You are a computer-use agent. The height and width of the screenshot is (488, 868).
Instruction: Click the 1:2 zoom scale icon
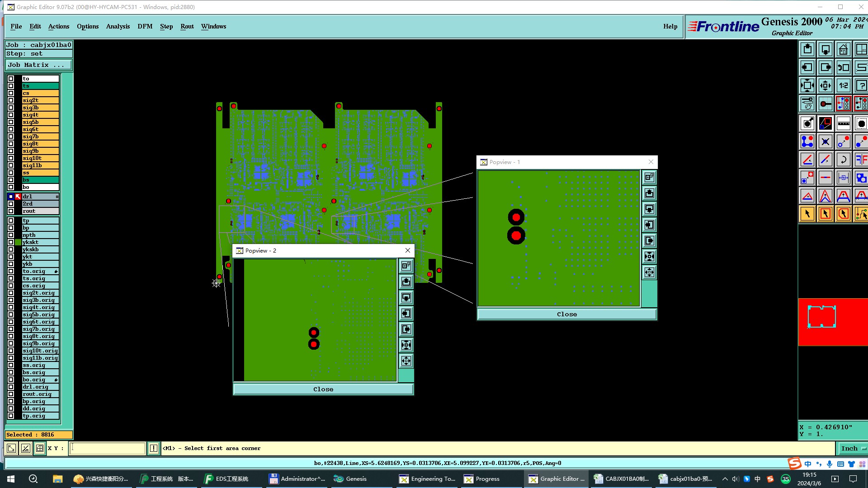[843, 85]
